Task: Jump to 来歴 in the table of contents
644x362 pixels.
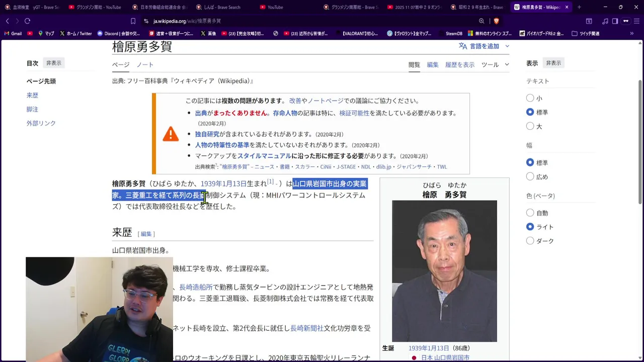Action: click(x=32, y=95)
